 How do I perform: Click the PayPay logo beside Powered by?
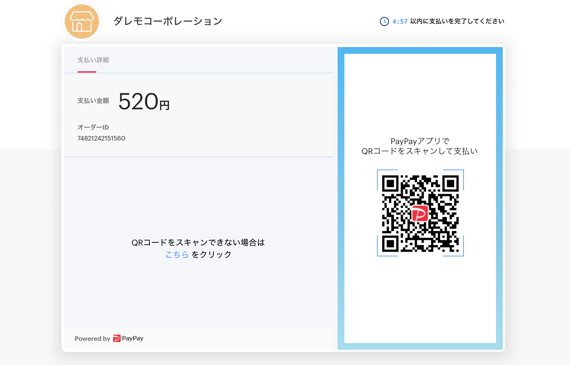coord(128,338)
